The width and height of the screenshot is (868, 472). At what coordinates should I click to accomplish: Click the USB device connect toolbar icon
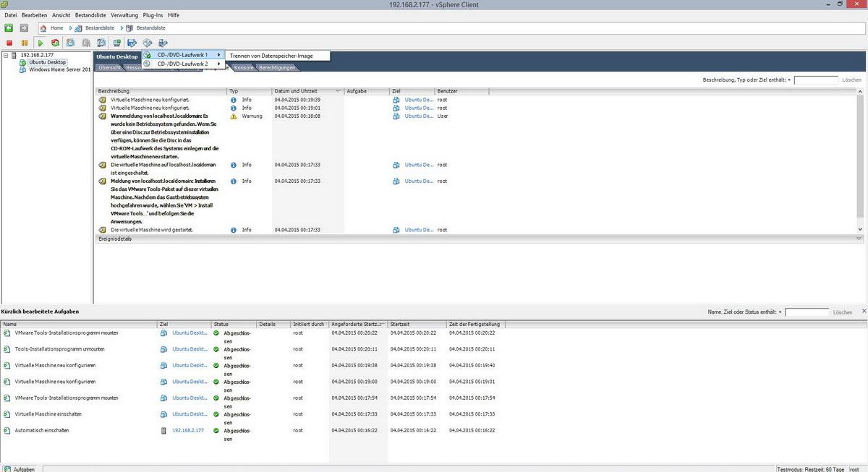tap(163, 43)
